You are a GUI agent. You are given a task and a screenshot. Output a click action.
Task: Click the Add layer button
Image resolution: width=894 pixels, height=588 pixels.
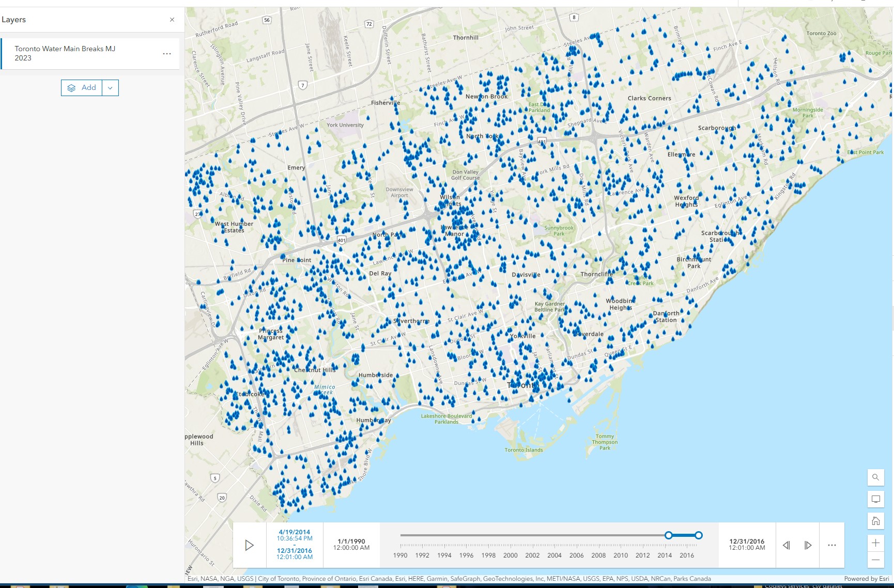[83, 87]
